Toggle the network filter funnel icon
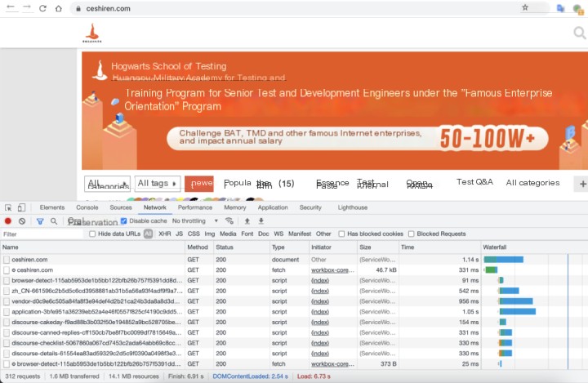 40,221
